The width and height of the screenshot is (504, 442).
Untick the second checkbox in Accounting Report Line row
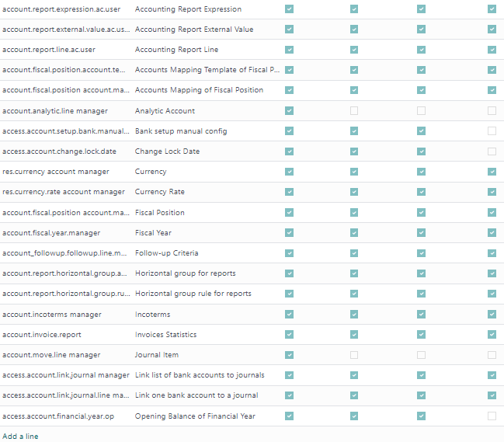pyautogui.click(x=354, y=50)
